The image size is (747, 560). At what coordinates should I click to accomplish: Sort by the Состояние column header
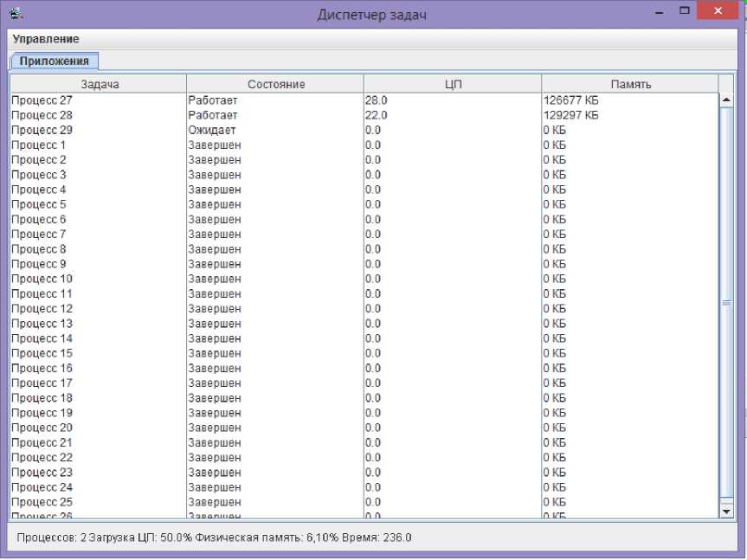pos(275,84)
